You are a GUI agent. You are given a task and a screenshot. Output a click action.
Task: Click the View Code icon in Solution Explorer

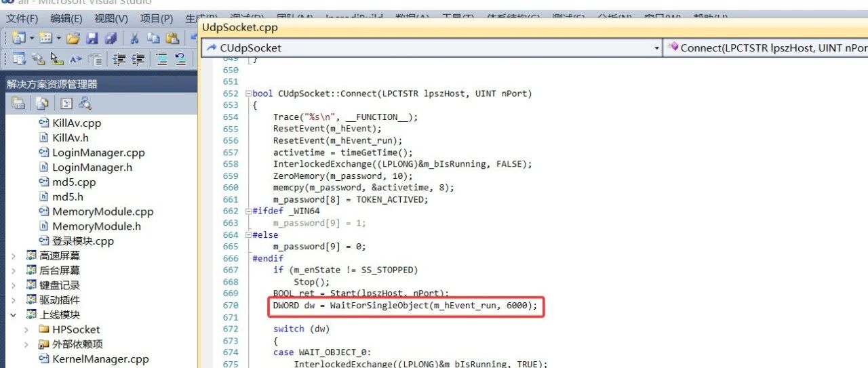click(x=66, y=103)
